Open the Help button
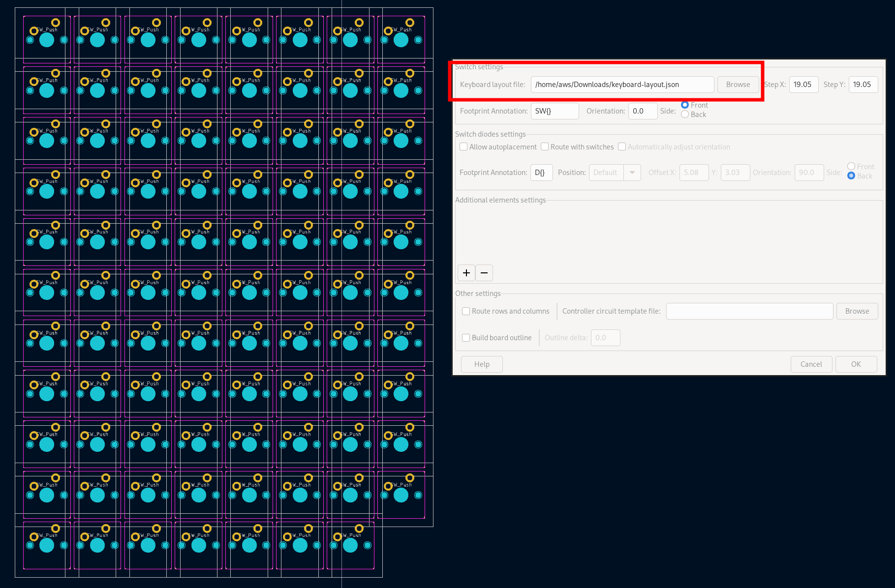The width and height of the screenshot is (895, 588). click(x=482, y=364)
